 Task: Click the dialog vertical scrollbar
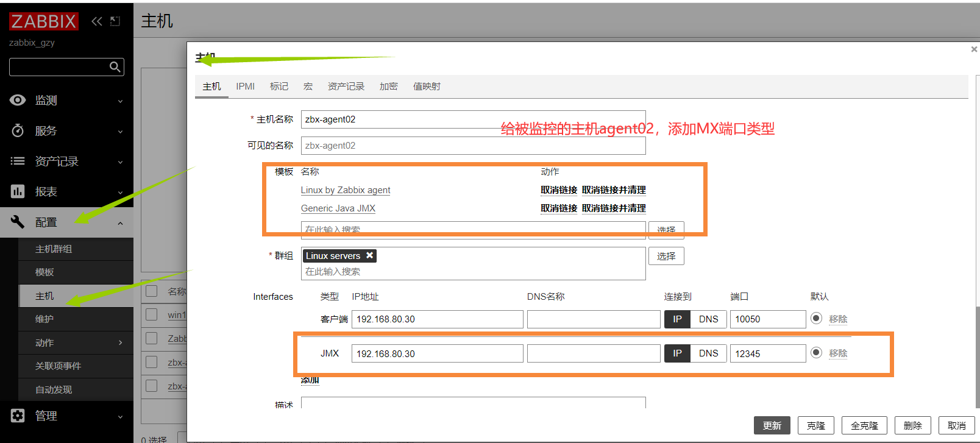coord(978,356)
